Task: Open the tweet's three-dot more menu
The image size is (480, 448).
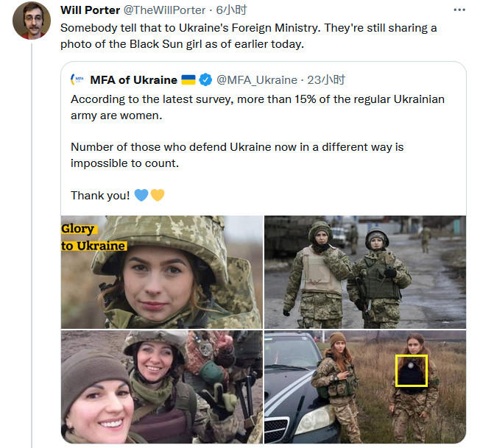Action: (459, 10)
